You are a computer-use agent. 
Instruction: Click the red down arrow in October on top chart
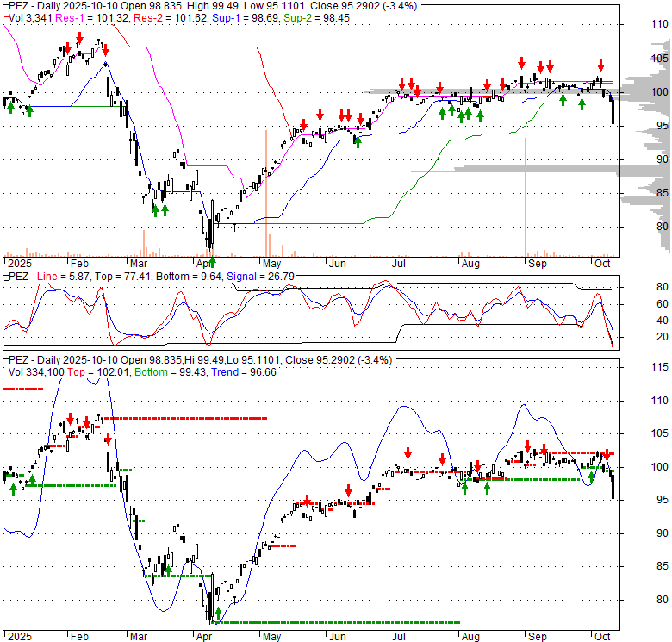click(x=601, y=65)
